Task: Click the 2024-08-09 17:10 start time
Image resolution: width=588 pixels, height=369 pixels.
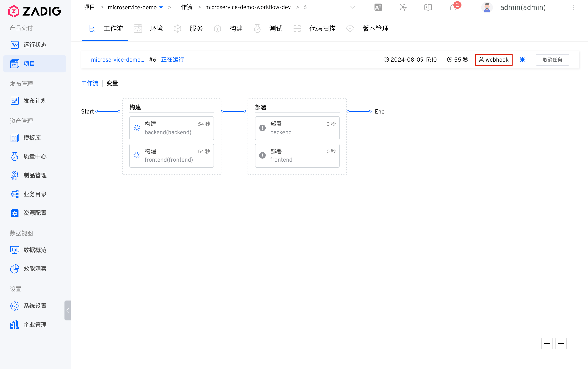Action: (x=410, y=60)
